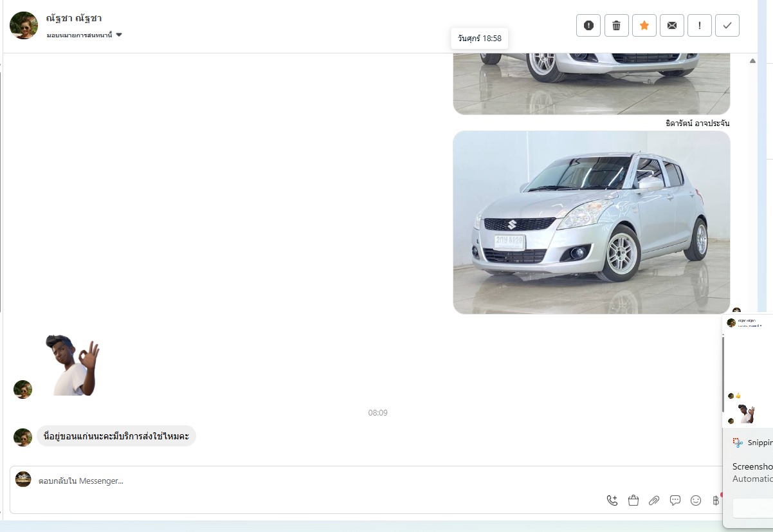
Task: Open Snipping Tool notification screenshot preview
Action: pos(748,371)
